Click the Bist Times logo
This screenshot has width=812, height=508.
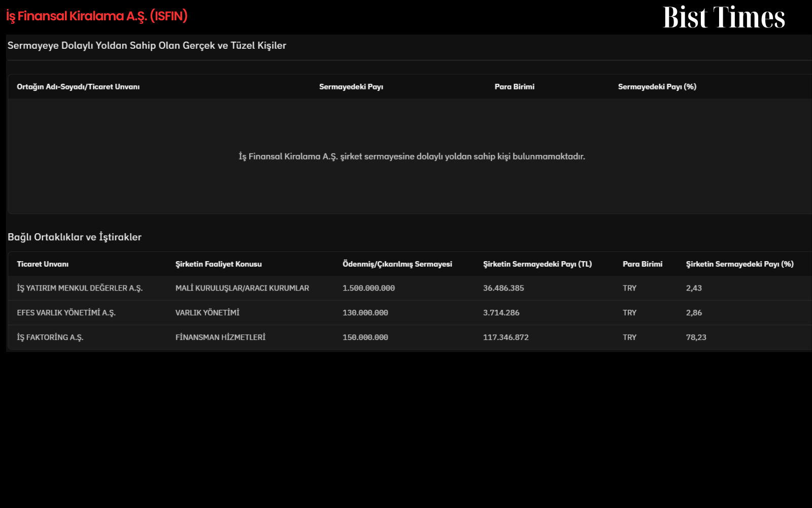point(724,17)
